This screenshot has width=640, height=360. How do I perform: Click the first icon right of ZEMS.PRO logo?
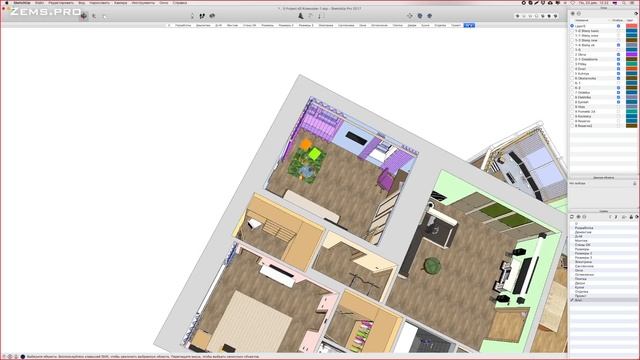(84, 16)
